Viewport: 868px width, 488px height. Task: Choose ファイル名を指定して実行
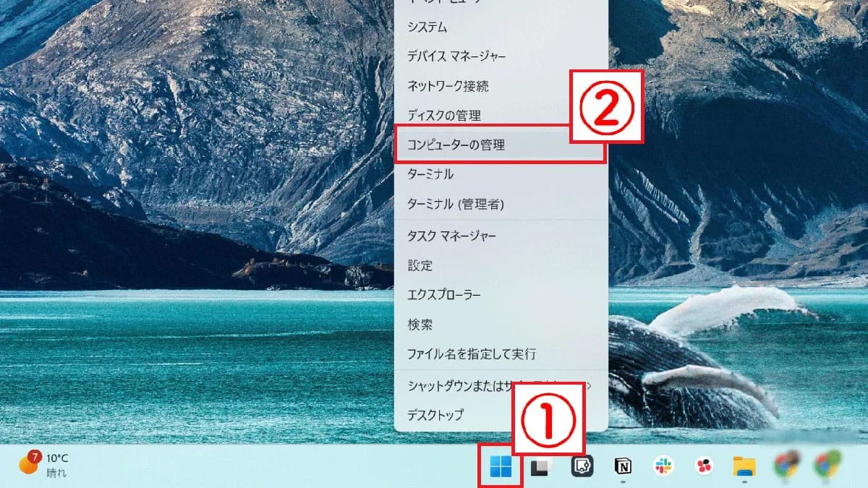(472, 354)
